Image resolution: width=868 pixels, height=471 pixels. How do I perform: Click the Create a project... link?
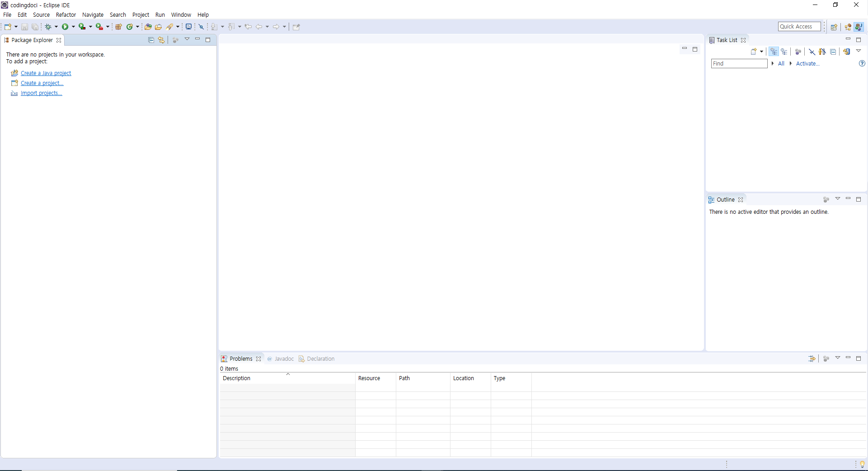point(42,83)
